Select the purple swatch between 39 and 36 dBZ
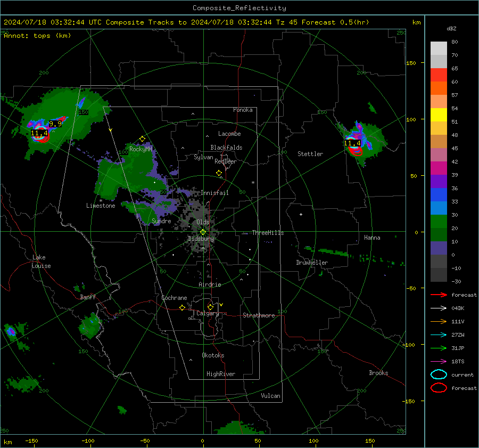The height and width of the screenshot is (448, 479). (x=439, y=182)
